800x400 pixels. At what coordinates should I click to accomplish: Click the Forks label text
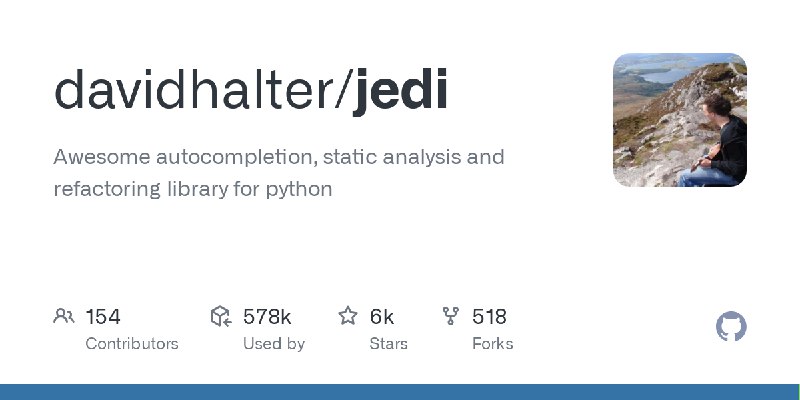(x=493, y=344)
